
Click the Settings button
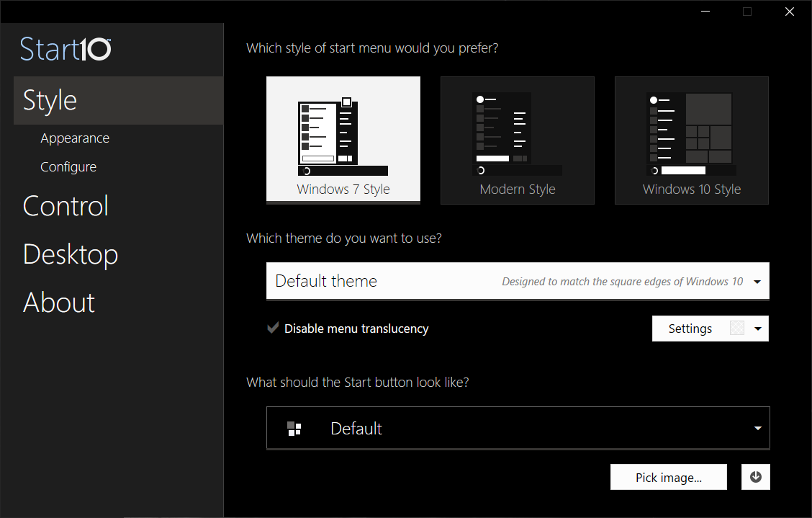(x=690, y=329)
